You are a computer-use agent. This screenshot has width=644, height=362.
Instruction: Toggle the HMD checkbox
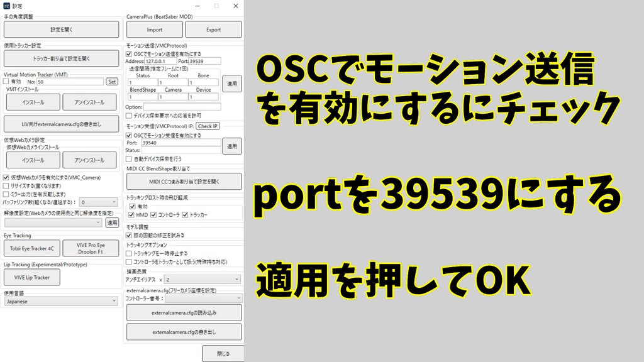(x=131, y=215)
